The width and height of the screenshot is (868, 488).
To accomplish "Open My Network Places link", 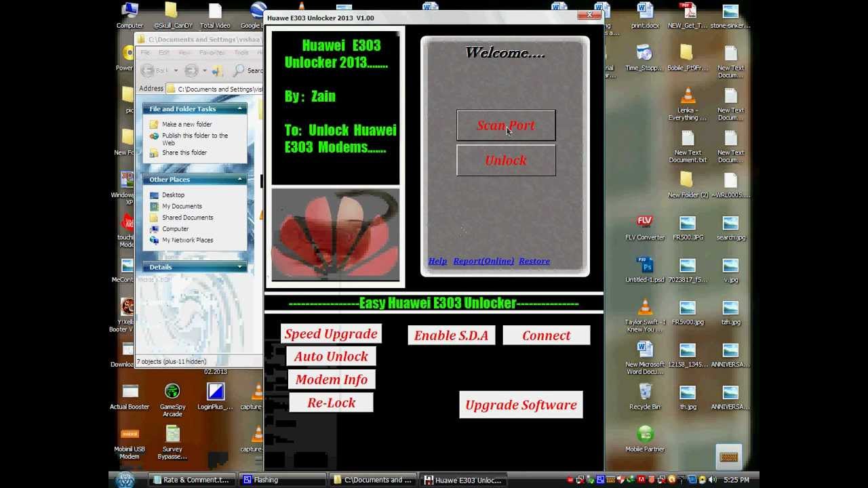I will [187, 240].
